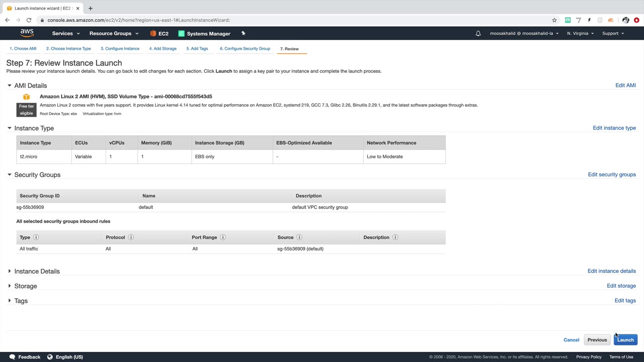Go to step 6 Configure Security Group

click(245, 49)
